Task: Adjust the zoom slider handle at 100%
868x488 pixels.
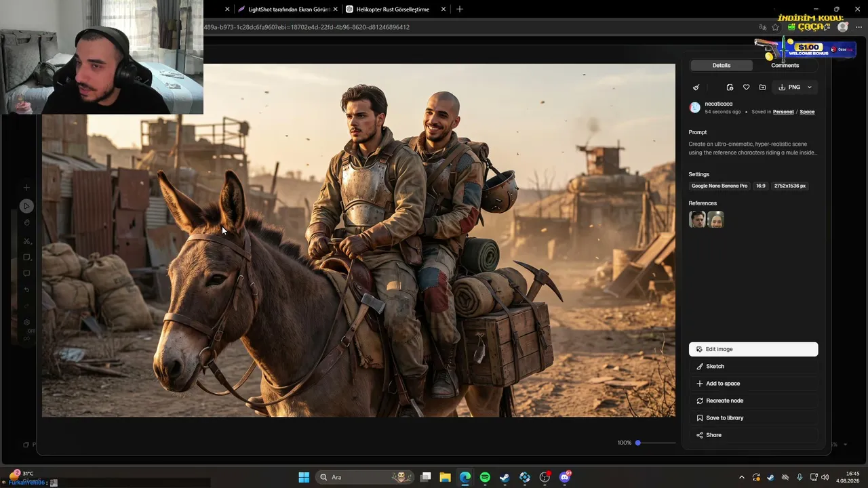Action: [637, 443]
